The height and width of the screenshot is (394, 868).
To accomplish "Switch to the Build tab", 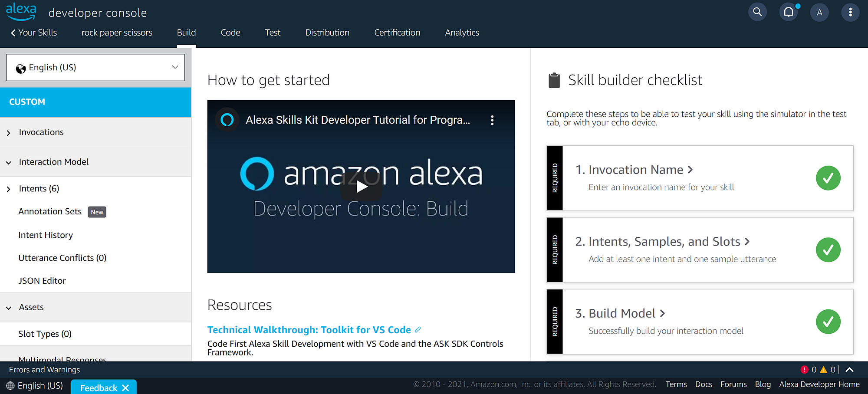I will (x=186, y=33).
